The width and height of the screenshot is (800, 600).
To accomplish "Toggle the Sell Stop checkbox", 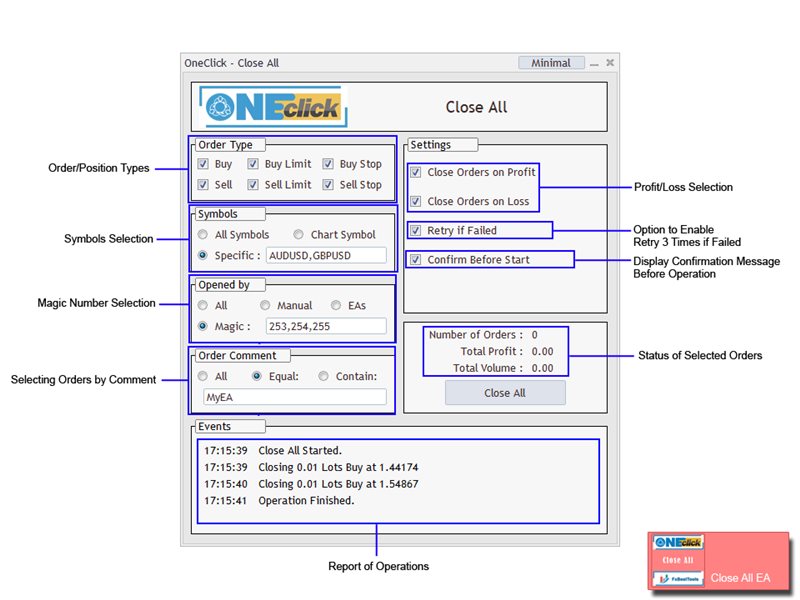I will [328, 185].
